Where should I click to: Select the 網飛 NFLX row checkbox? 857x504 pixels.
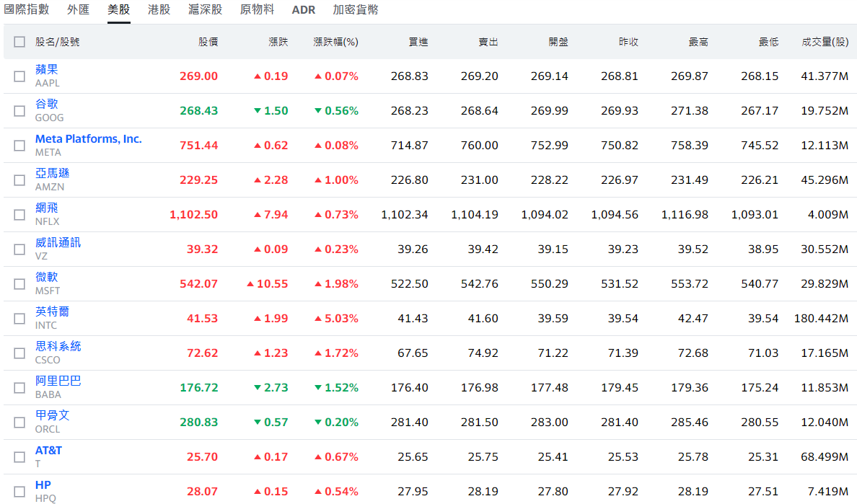tap(19, 215)
